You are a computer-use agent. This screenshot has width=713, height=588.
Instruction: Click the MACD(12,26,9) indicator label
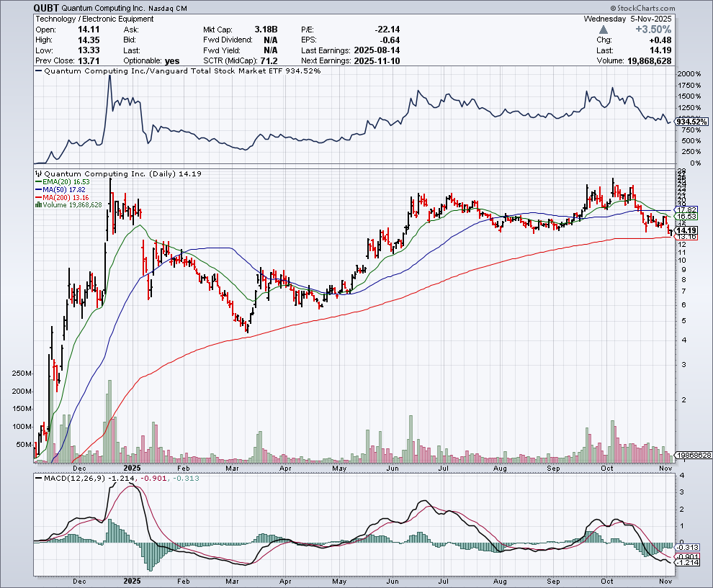(x=75, y=478)
